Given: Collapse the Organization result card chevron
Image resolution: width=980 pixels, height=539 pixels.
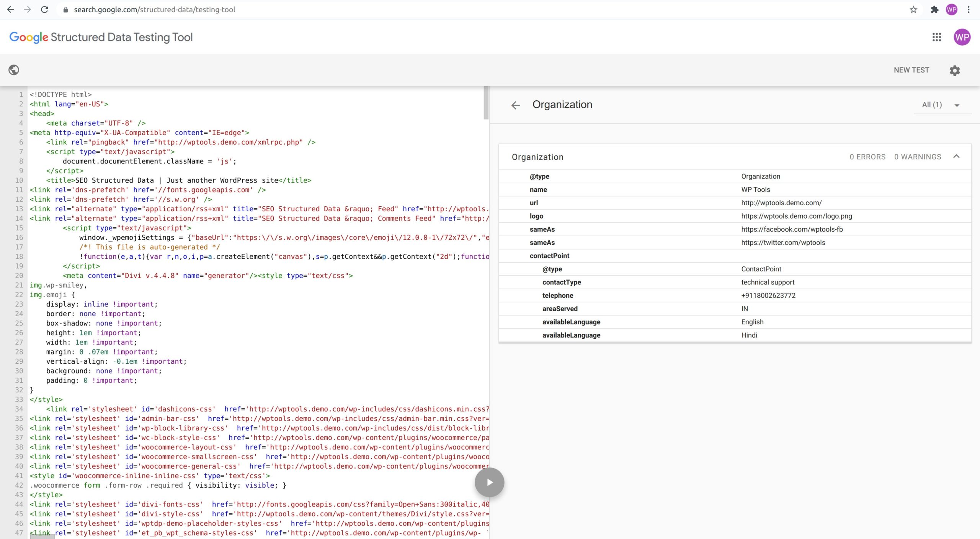Looking at the screenshot, I should [956, 157].
